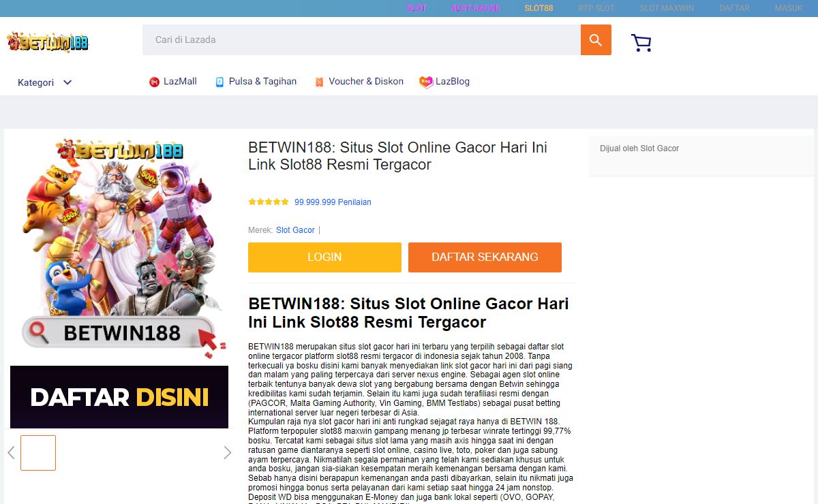The image size is (818, 504).
Task: Open MASUK link in top bar
Action: pos(789,8)
